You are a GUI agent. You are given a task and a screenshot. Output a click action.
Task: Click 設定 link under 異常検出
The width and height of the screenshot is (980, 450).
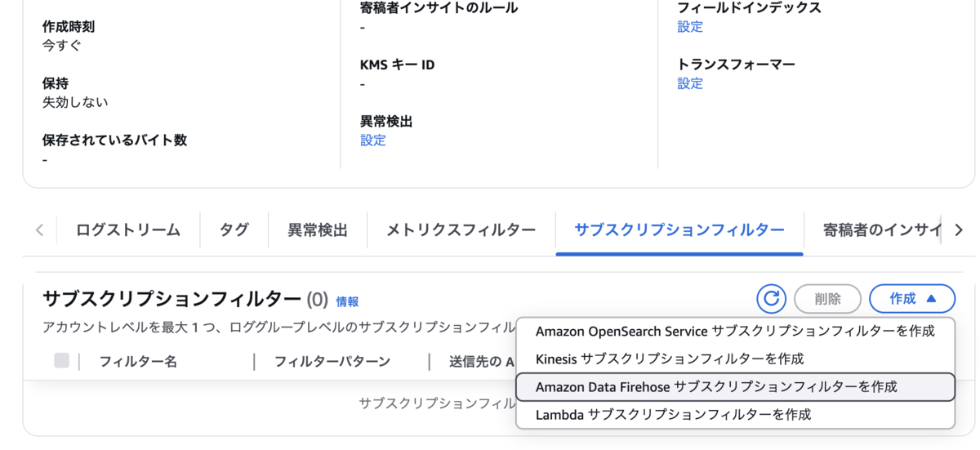click(x=373, y=140)
